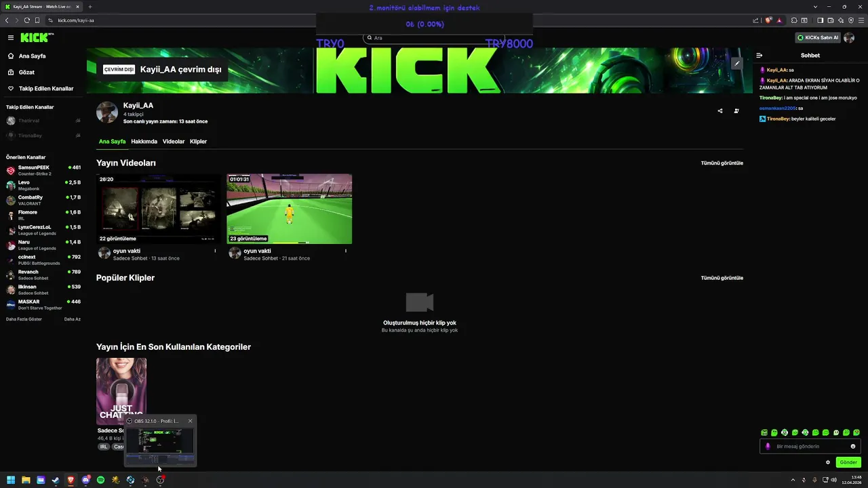The width and height of the screenshot is (868, 488).
Task: Open Brave Wallet icon in toolbar
Action: (829, 20)
